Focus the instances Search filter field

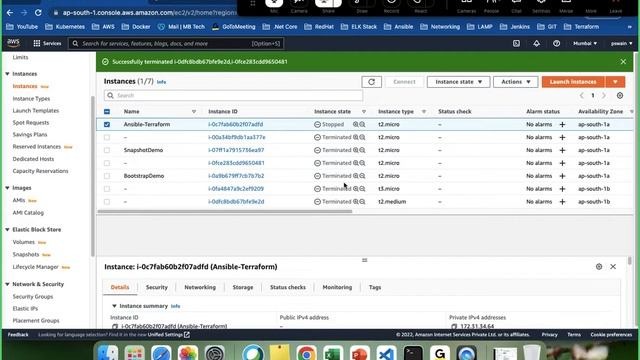[x=233, y=96]
